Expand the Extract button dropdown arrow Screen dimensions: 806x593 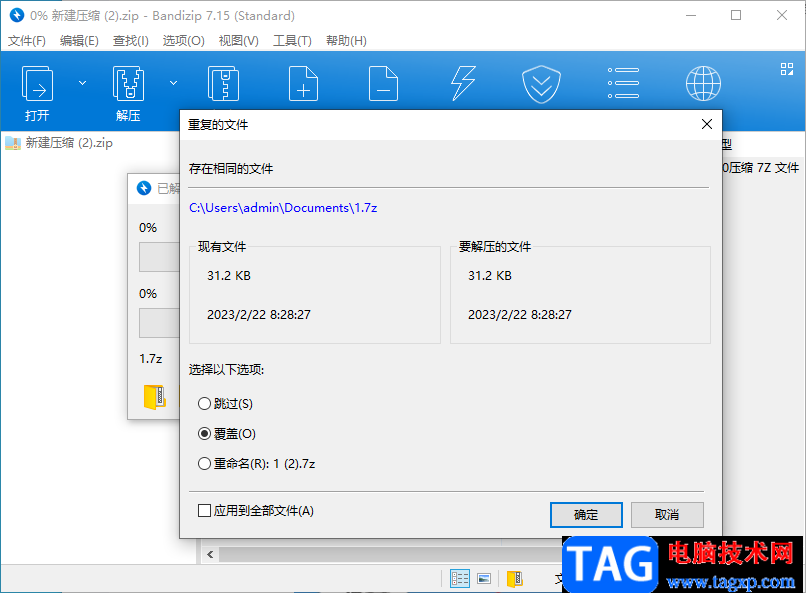point(173,83)
